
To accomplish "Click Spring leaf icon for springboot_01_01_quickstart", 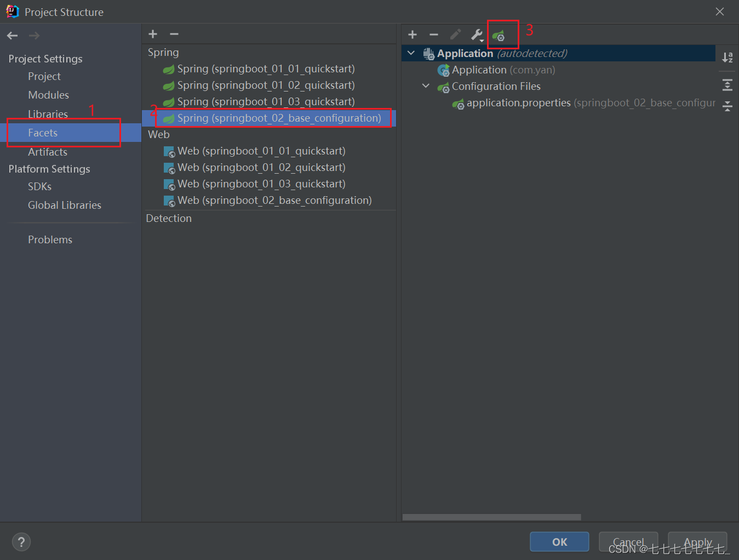I will (x=169, y=70).
